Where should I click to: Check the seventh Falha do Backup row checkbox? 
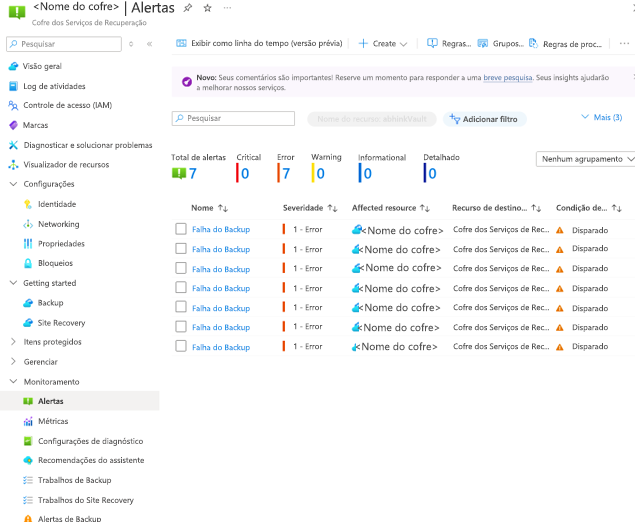[x=181, y=346]
